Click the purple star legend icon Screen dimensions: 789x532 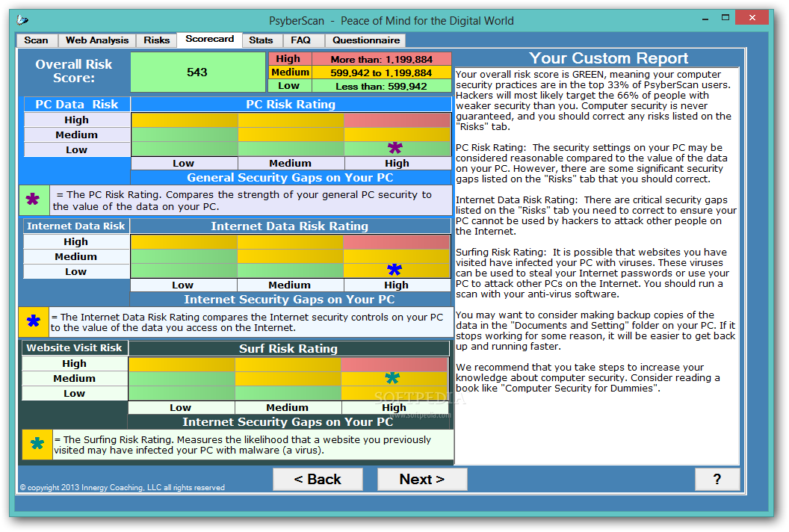[33, 199]
